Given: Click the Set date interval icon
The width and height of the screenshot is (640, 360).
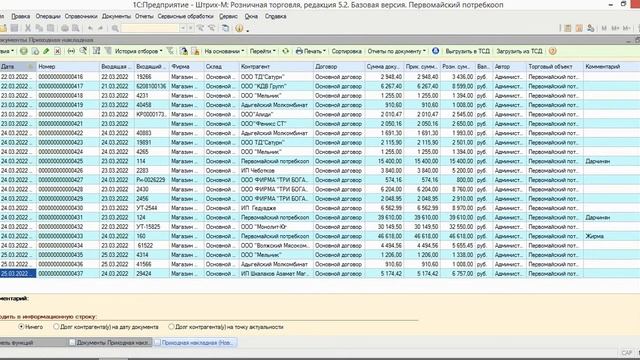Looking at the screenshot, I should click(x=71, y=51).
